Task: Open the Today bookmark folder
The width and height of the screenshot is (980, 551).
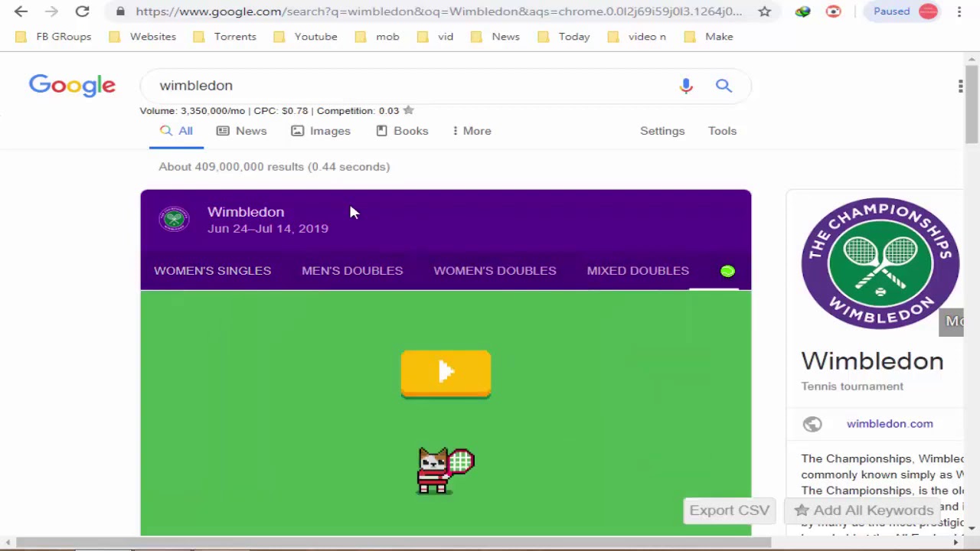Action: (564, 37)
